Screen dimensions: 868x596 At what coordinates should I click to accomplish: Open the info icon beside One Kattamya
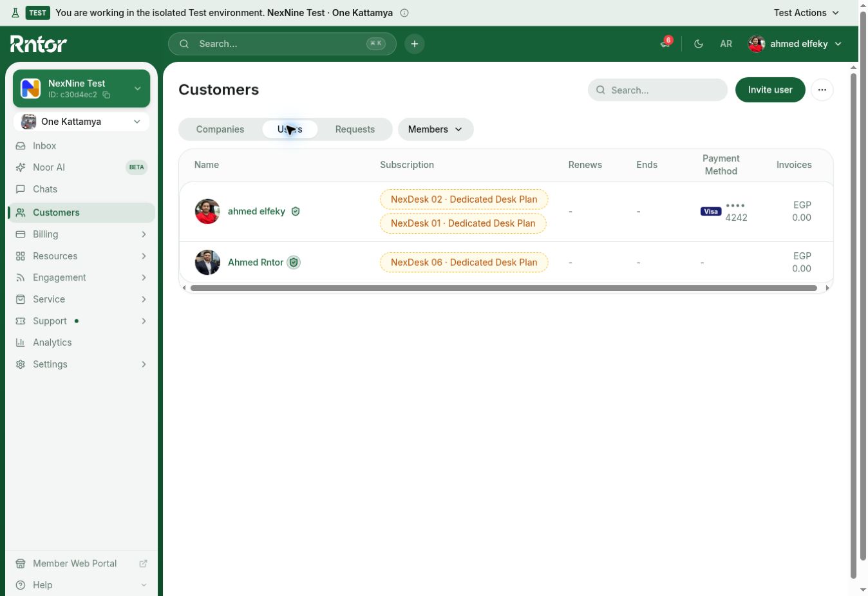pos(404,13)
